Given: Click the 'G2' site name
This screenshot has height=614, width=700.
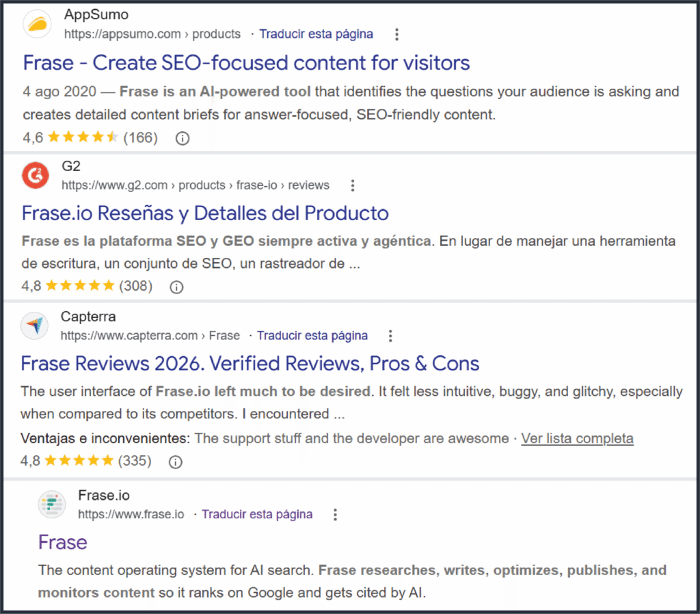Looking at the screenshot, I should click(x=71, y=165).
